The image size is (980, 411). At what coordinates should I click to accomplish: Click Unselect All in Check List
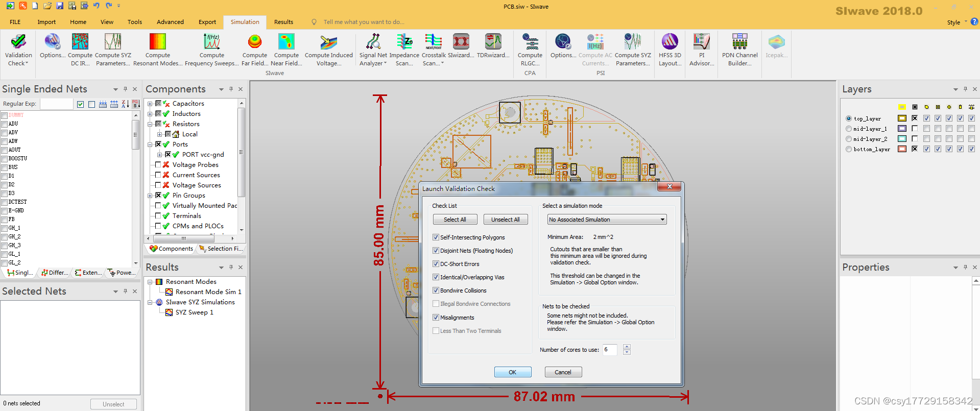click(506, 220)
